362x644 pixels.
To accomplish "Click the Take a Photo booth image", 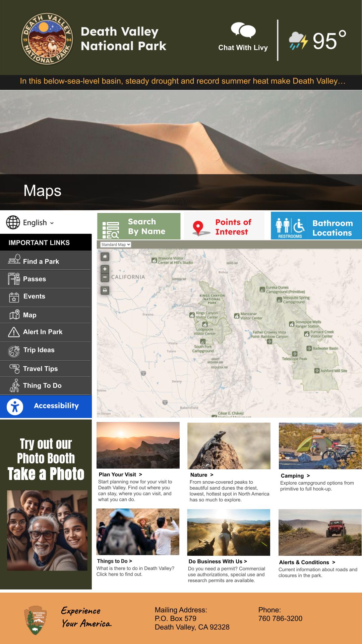I will tap(47, 530).
